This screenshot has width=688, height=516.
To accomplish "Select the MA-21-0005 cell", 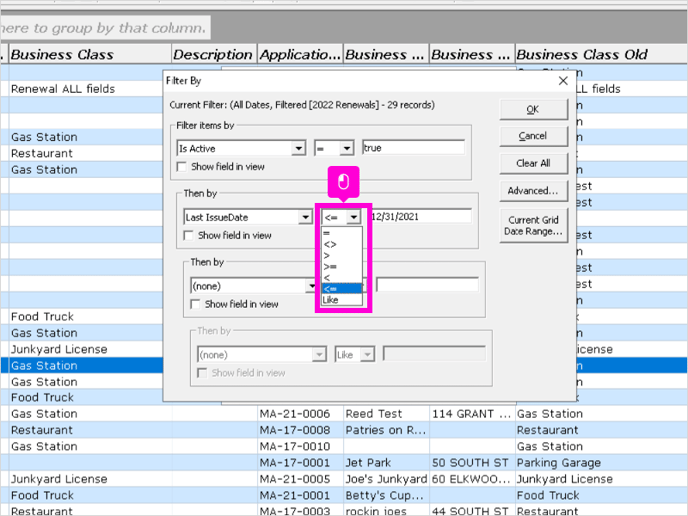I will coord(300,479).
